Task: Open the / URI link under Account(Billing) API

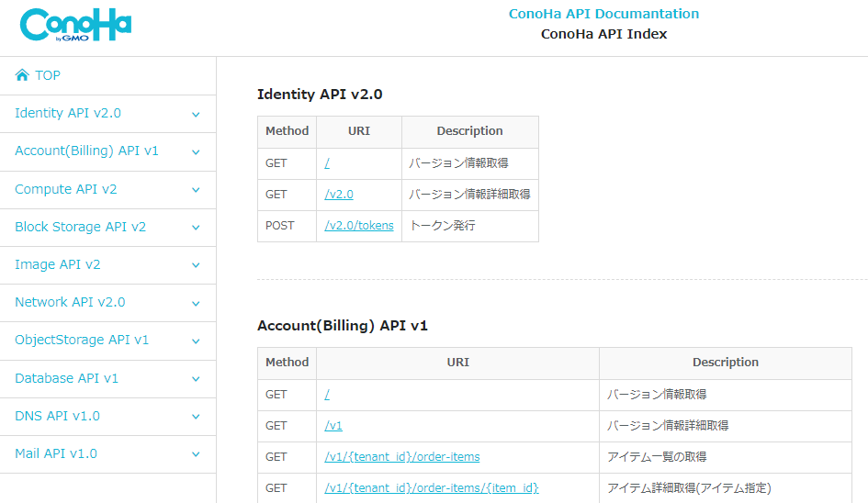Action: click(327, 395)
